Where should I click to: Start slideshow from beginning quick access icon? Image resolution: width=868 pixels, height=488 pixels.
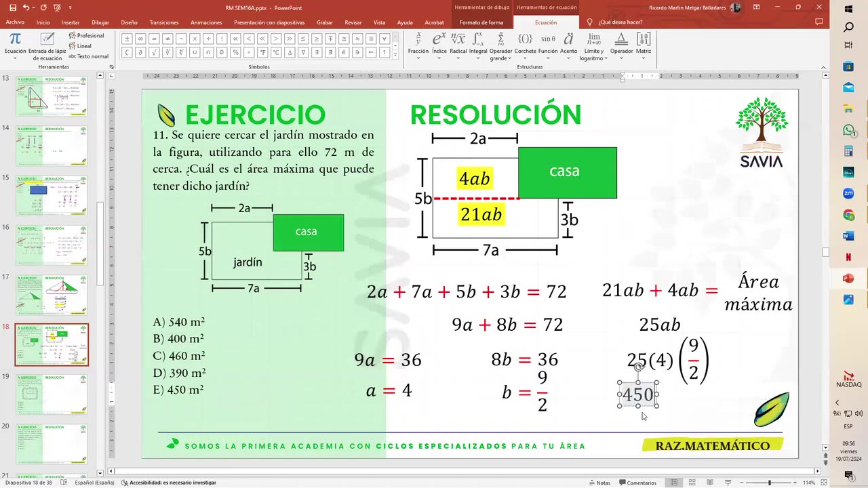point(58,7)
